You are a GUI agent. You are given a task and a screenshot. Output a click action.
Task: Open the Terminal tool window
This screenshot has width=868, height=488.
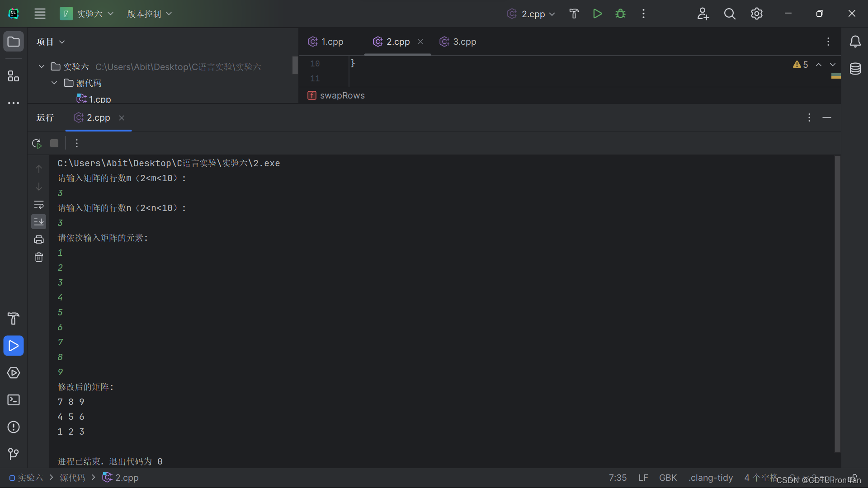(x=14, y=400)
